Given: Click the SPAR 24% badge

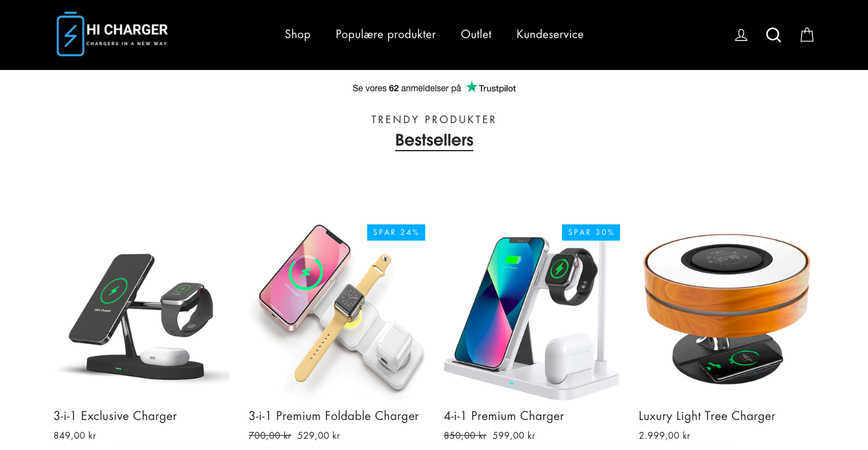Looking at the screenshot, I should [396, 232].
